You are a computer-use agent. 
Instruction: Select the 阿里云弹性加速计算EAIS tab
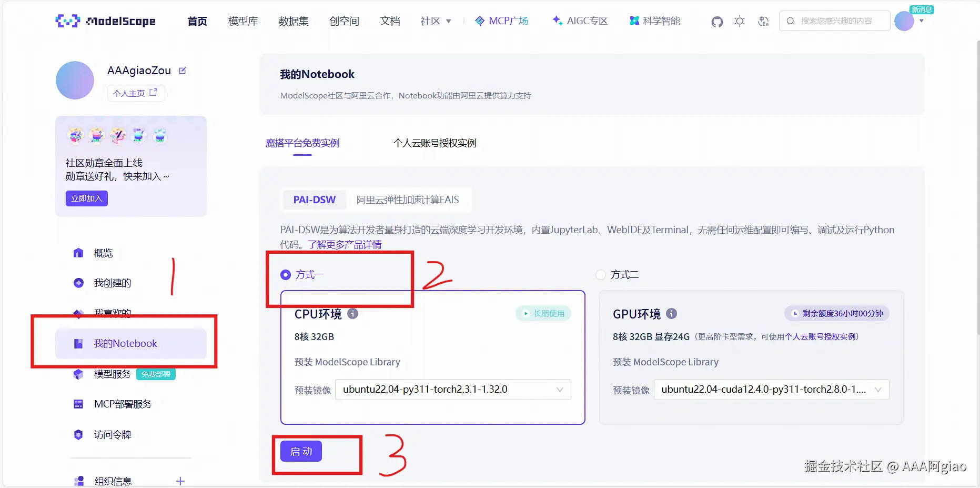click(x=408, y=200)
